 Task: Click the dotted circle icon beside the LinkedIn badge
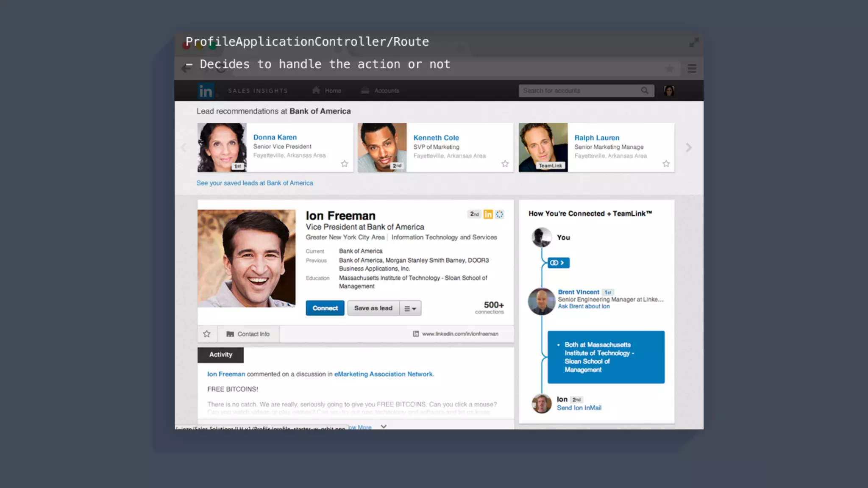click(500, 214)
